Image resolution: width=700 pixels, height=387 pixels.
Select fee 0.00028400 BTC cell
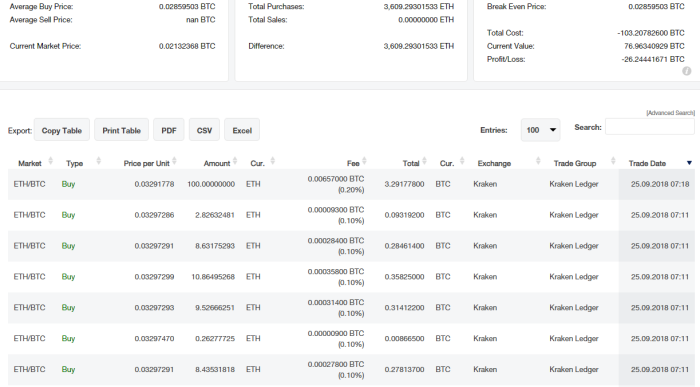(336, 241)
